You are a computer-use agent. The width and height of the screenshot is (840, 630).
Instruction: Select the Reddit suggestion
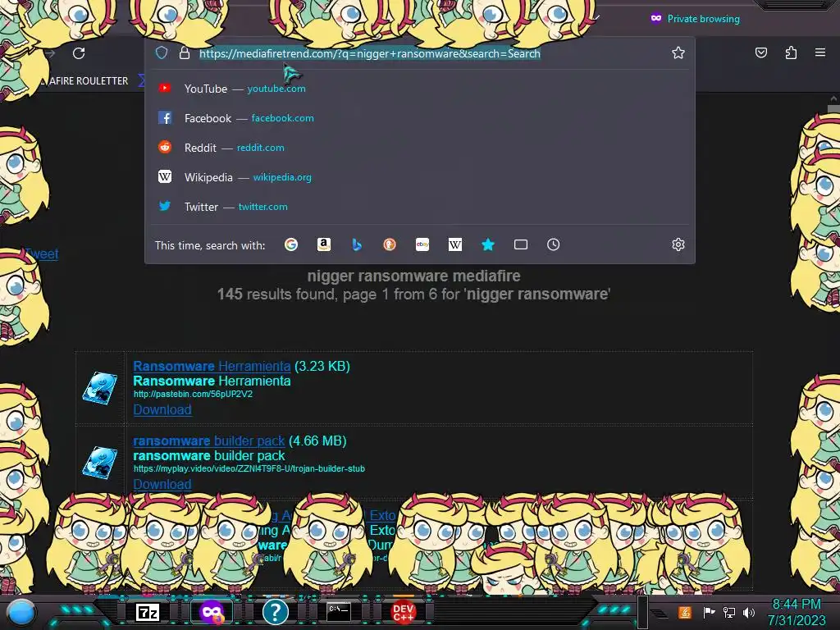tap(420, 148)
